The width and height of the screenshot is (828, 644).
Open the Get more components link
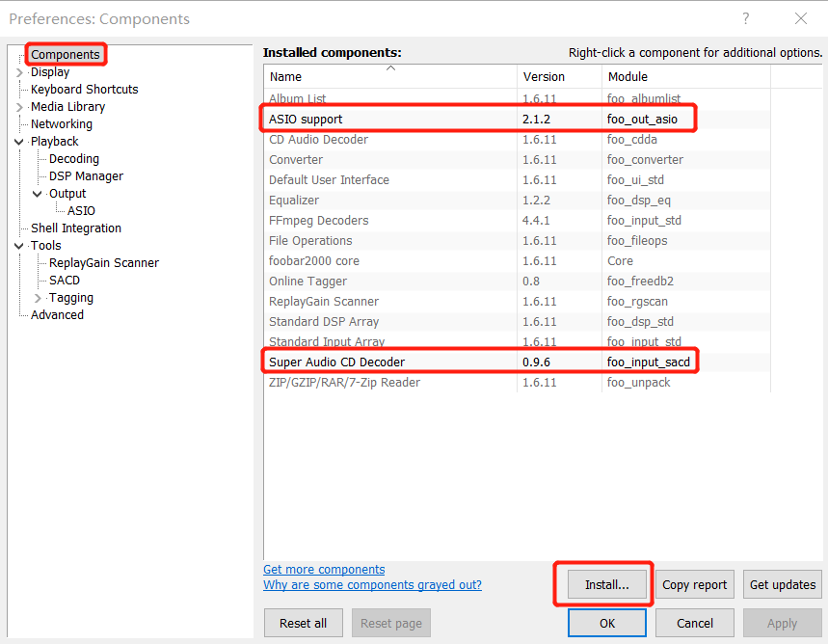coord(324,570)
